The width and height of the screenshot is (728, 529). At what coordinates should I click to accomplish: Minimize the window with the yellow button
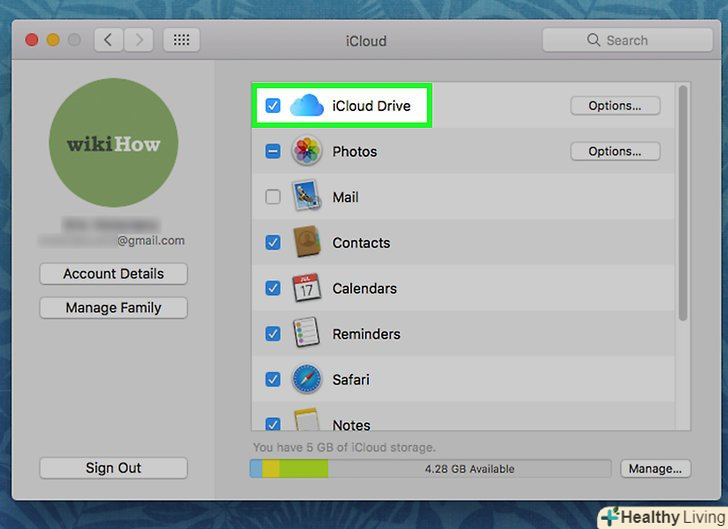(53, 40)
